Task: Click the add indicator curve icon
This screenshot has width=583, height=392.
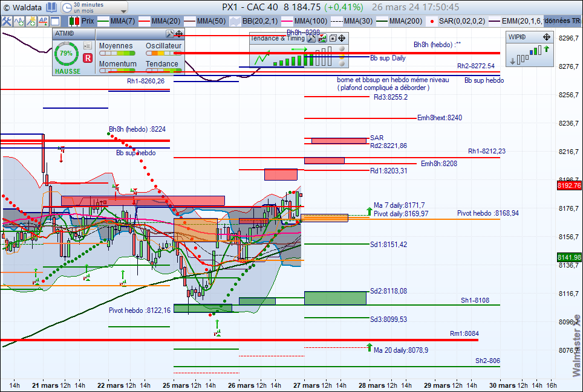Action: pyautogui.click(x=19, y=21)
